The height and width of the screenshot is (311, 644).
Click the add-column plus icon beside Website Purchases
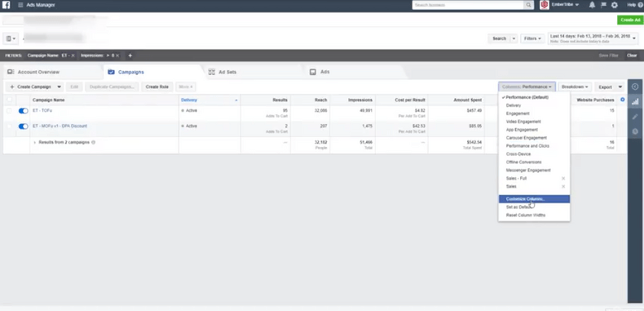tap(623, 100)
